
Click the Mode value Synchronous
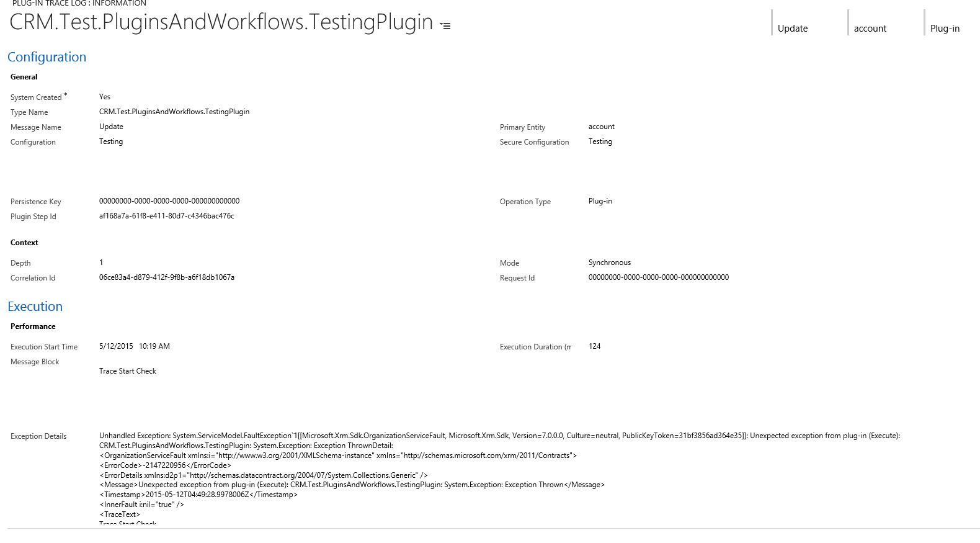[x=610, y=263]
